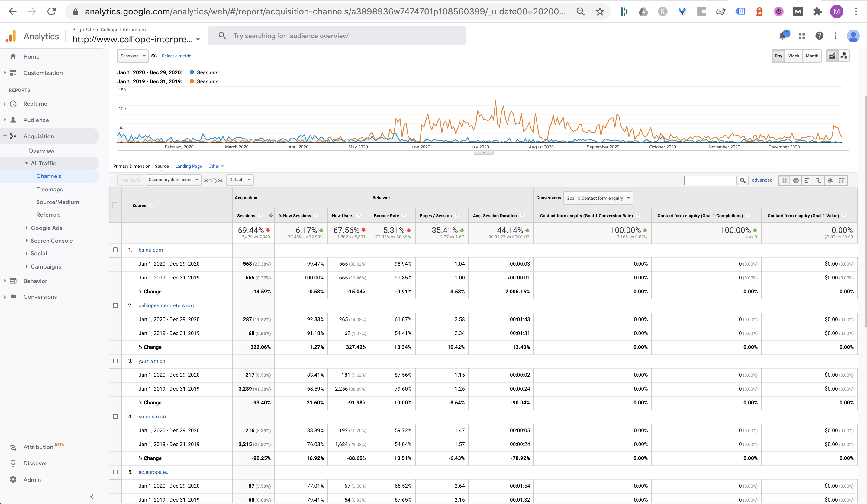
Task: Open notifications bell
Action: point(783,36)
